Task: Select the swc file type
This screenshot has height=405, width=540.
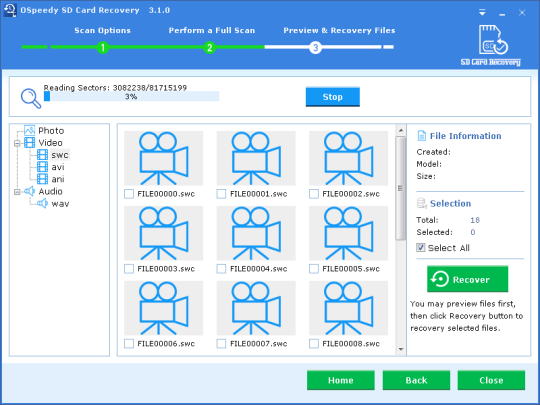Action: coord(60,155)
